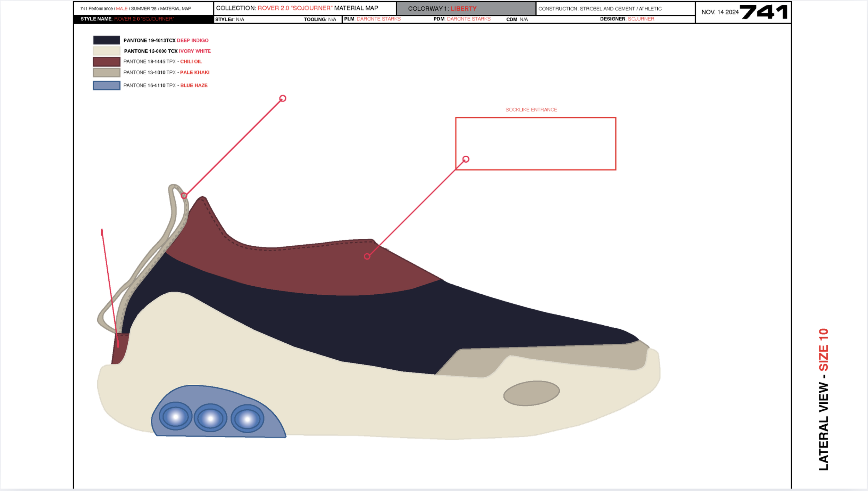This screenshot has height=491, width=868.
Task: Select the khaki oval on the forefoot midsole
Action: pos(531,393)
